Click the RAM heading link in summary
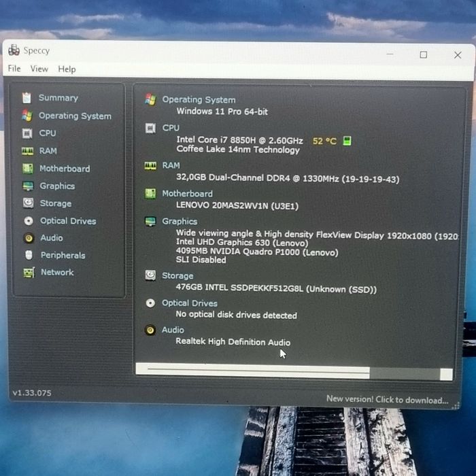This screenshot has height=476, width=476. [171, 165]
